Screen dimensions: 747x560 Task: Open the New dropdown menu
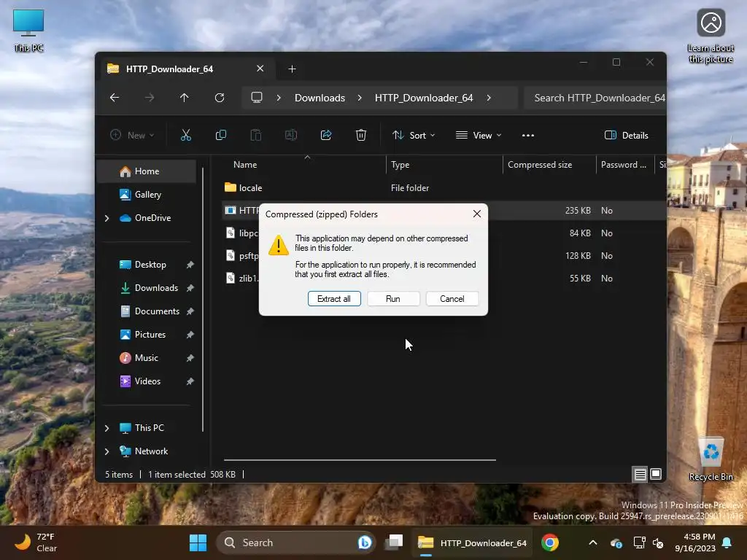tap(132, 135)
